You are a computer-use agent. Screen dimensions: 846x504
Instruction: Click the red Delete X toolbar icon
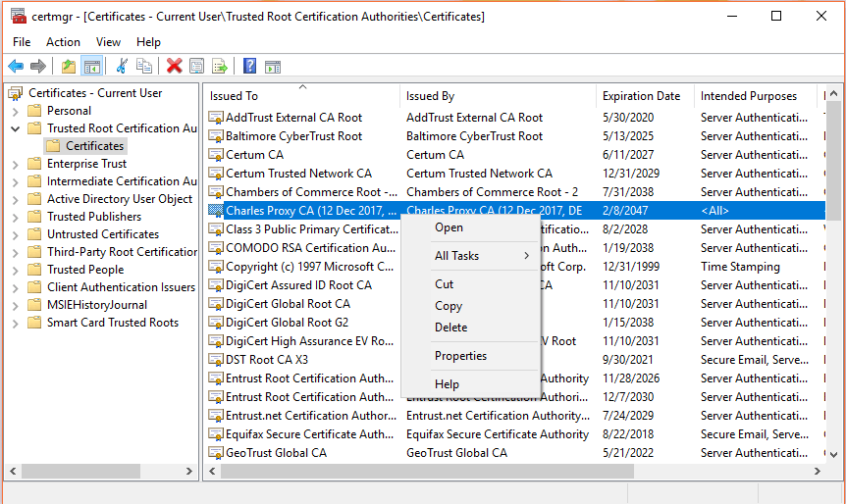tap(175, 67)
